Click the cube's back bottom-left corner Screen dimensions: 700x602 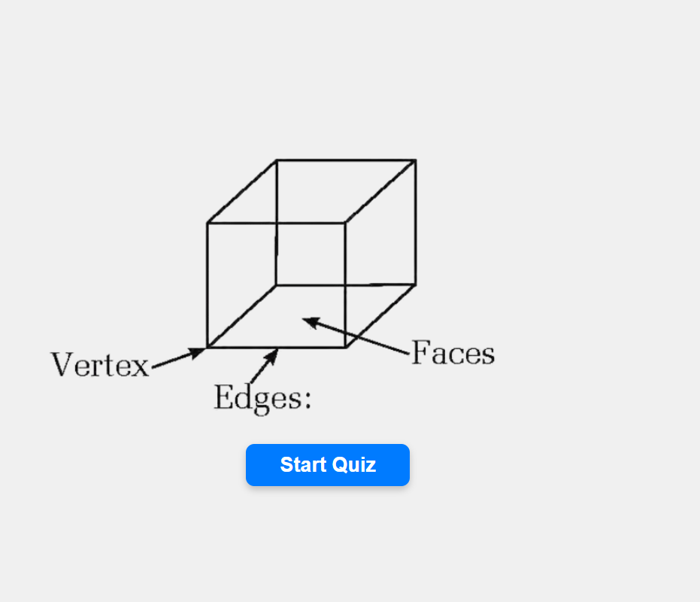276,285
